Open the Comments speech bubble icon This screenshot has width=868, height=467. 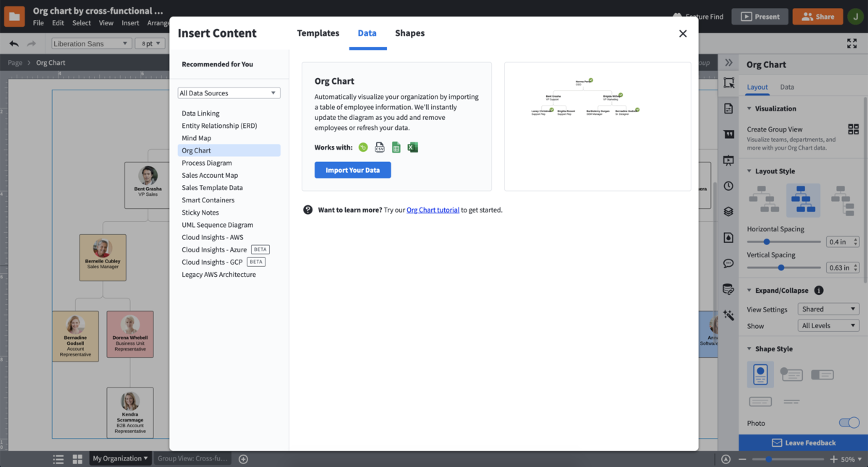(x=728, y=263)
